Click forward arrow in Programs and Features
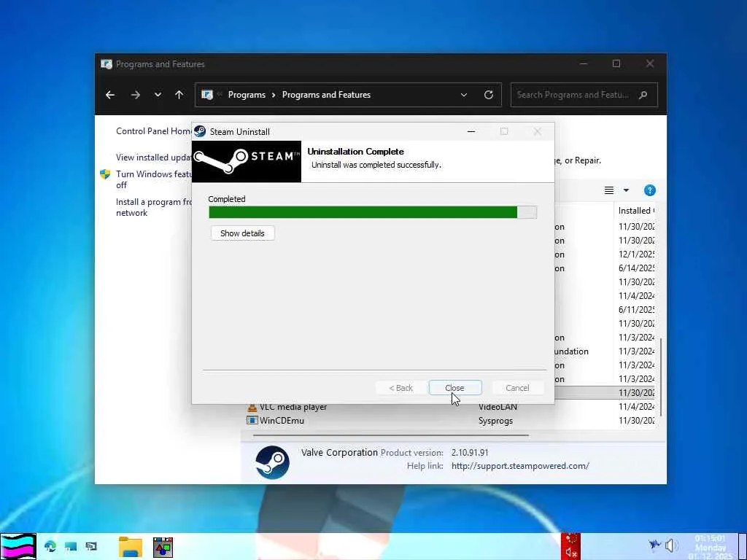Image resolution: width=747 pixels, height=560 pixels. [x=135, y=95]
